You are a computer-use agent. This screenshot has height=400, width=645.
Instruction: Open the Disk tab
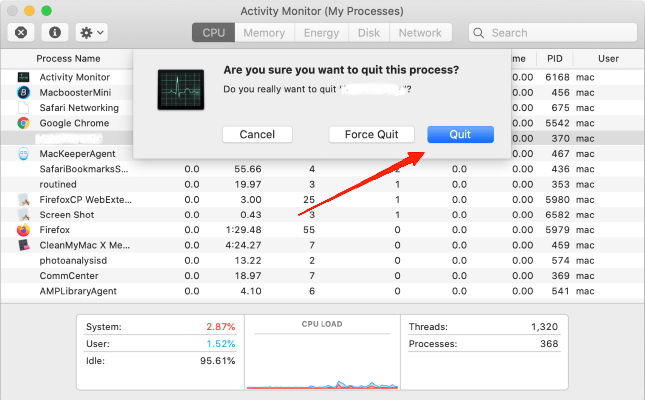369,33
